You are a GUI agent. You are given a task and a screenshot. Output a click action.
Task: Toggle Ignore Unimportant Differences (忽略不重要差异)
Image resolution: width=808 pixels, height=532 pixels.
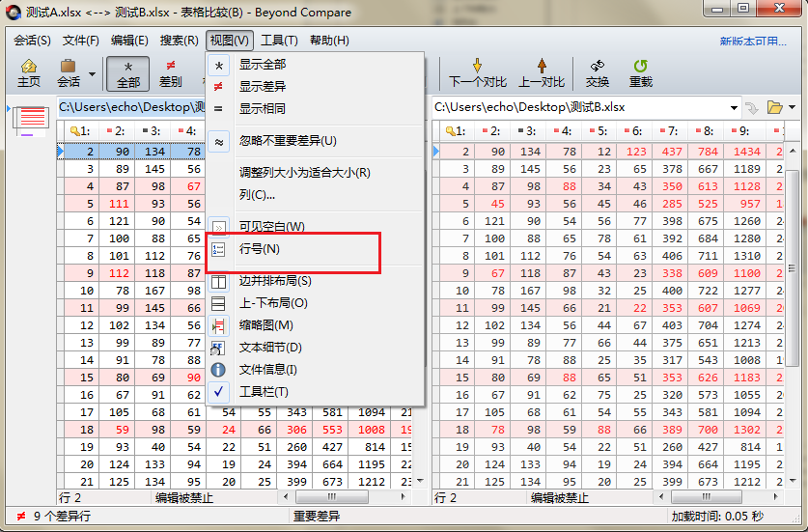tap(315, 141)
